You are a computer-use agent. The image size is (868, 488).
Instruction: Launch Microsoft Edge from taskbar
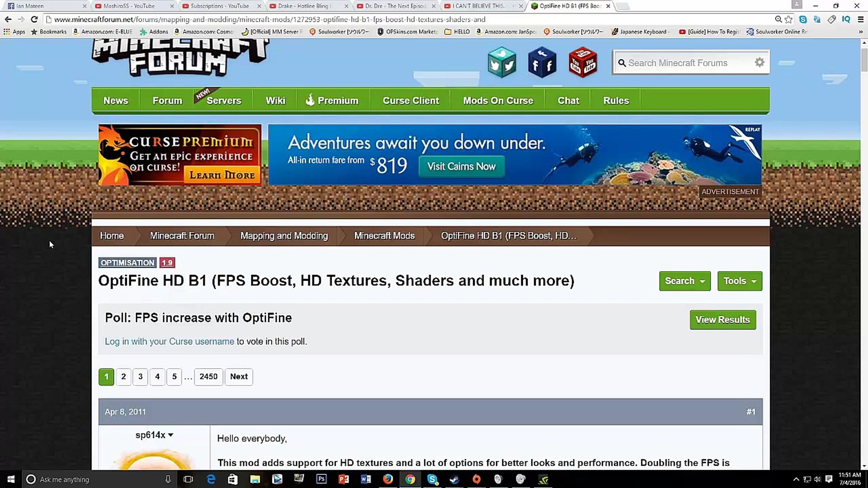(x=211, y=479)
